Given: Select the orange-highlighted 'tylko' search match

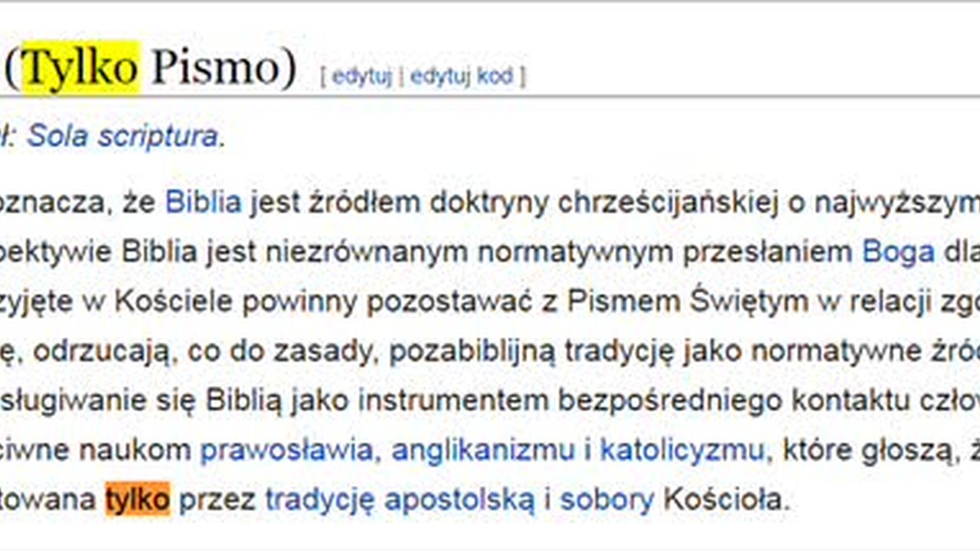Looking at the screenshot, I should [137, 500].
